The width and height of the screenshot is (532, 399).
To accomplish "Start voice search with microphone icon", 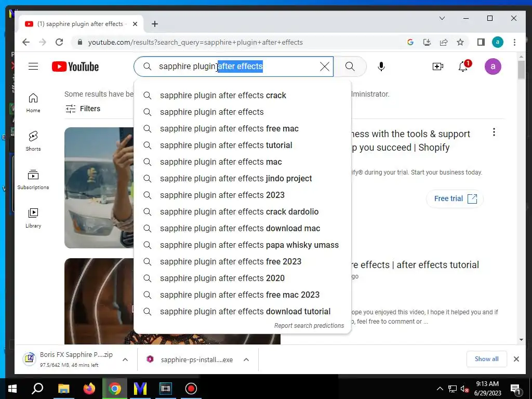I will (381, 66).
